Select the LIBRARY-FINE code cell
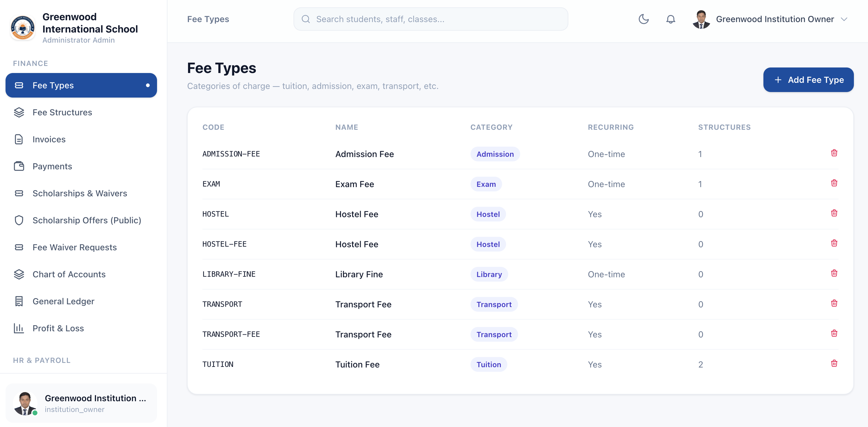868x427 pixels. [x=229, y=274]
